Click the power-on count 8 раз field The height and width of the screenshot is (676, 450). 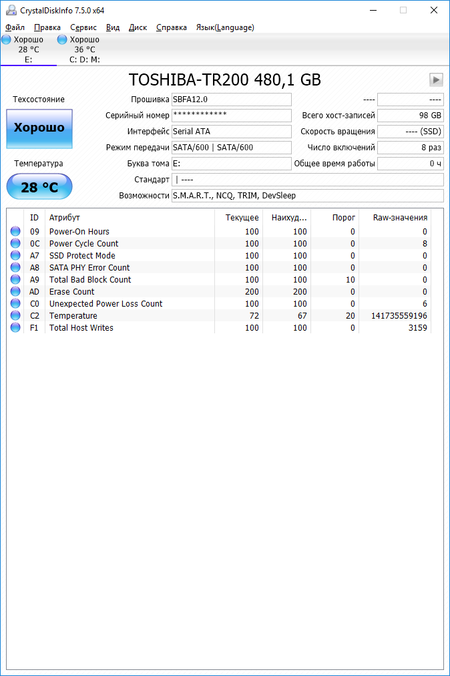point(410,147)
